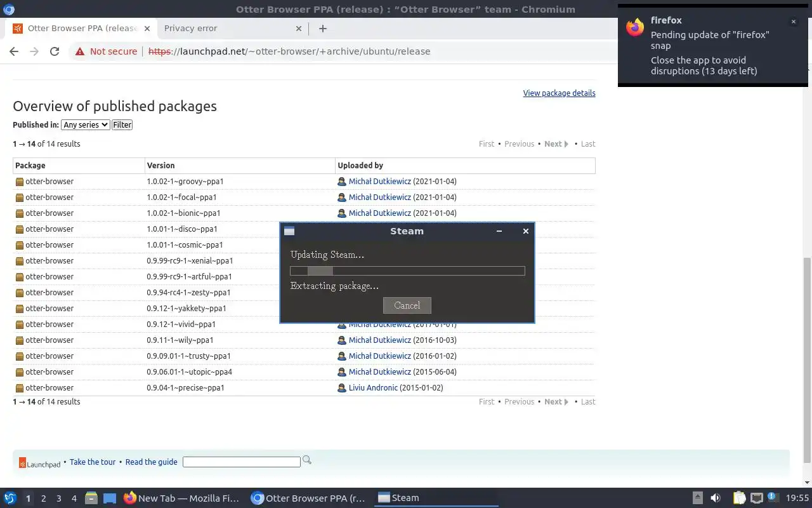Click the lower Previous pagination link
The width and height of the screenshot is (812, 508).
click(519, 401)
